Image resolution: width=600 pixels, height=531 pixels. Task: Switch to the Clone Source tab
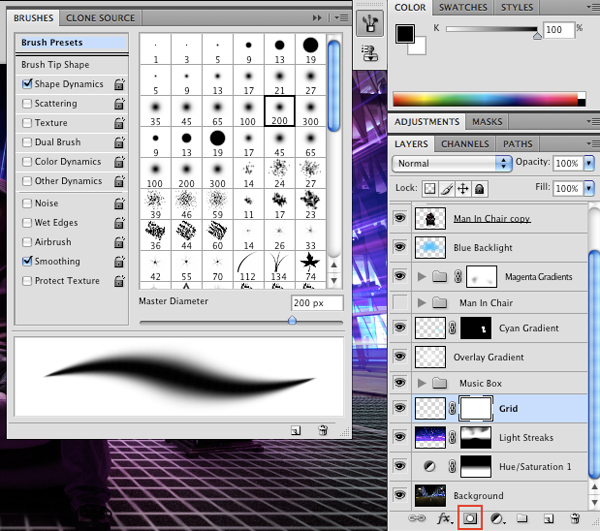point(103,18)
